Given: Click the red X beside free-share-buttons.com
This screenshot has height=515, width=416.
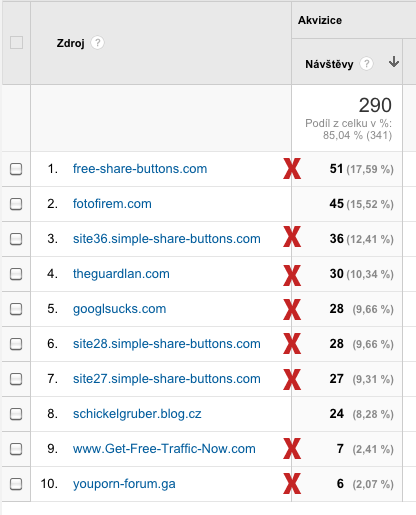Looking at the screenshot, I should 292,169.
